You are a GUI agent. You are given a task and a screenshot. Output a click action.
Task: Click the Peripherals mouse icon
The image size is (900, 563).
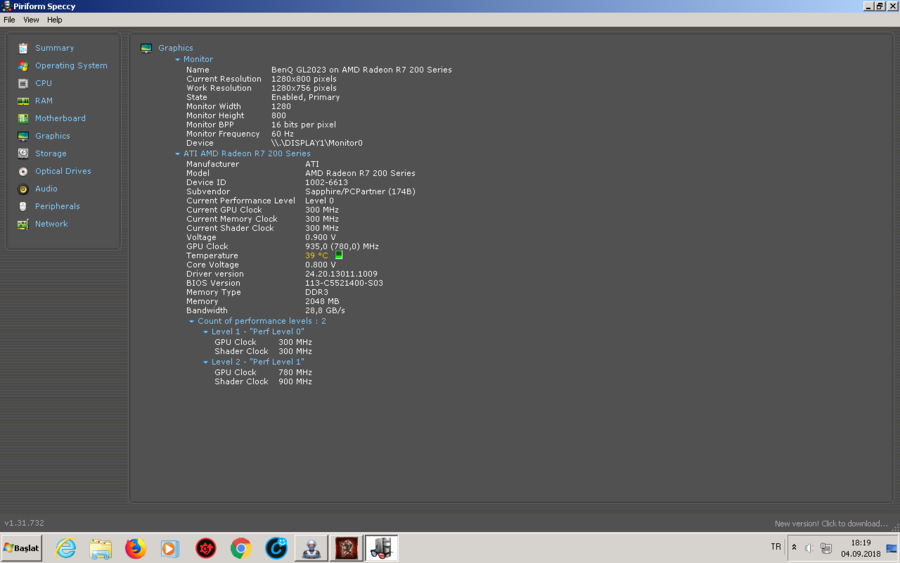[x=23, y=207]
